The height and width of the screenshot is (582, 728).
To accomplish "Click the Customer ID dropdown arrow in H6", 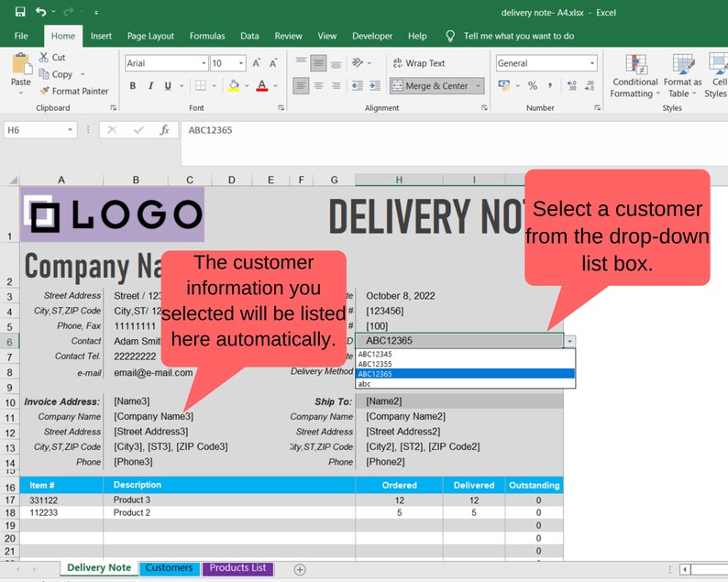I will point(569,342).
